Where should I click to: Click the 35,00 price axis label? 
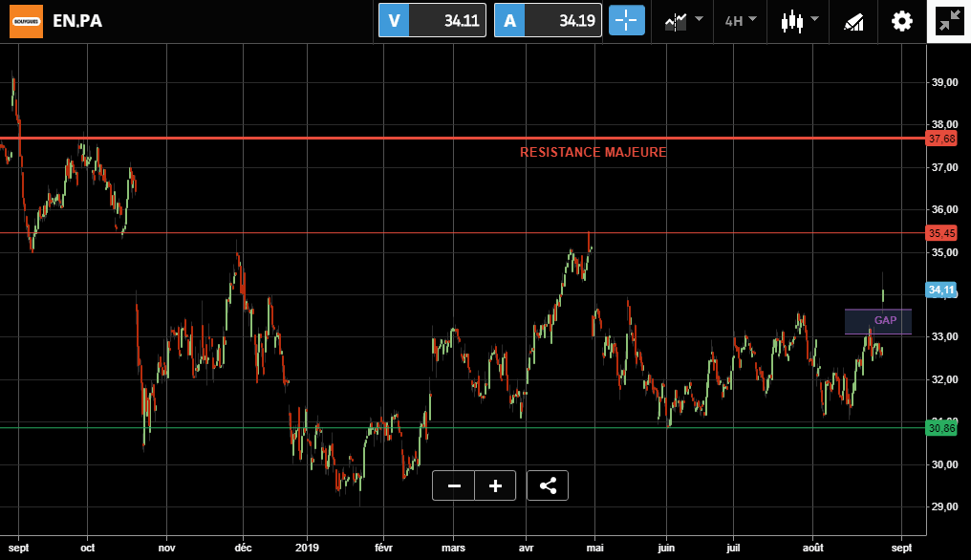pyautogui.click(x=945, y=252)
